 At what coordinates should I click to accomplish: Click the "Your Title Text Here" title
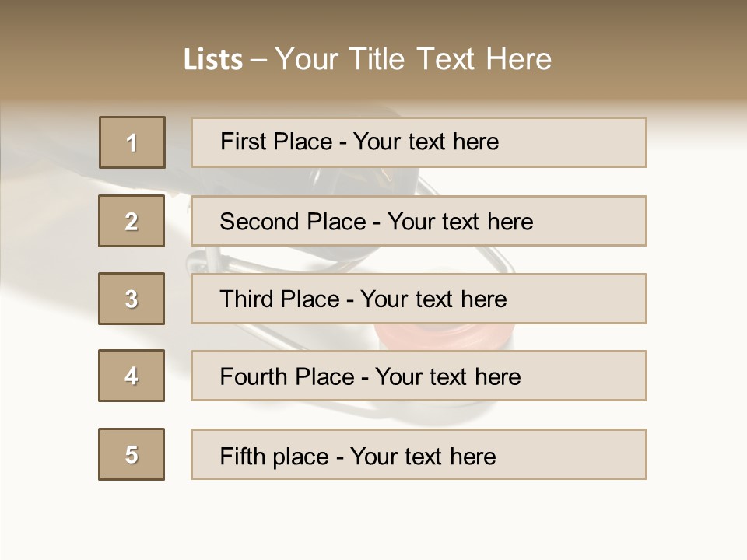413,59
